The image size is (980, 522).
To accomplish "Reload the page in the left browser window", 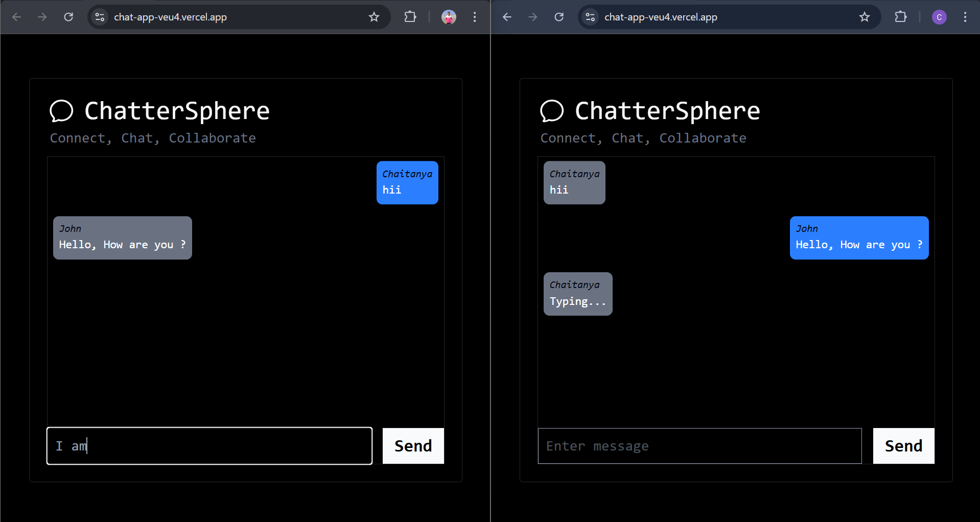I will point(68,17).
